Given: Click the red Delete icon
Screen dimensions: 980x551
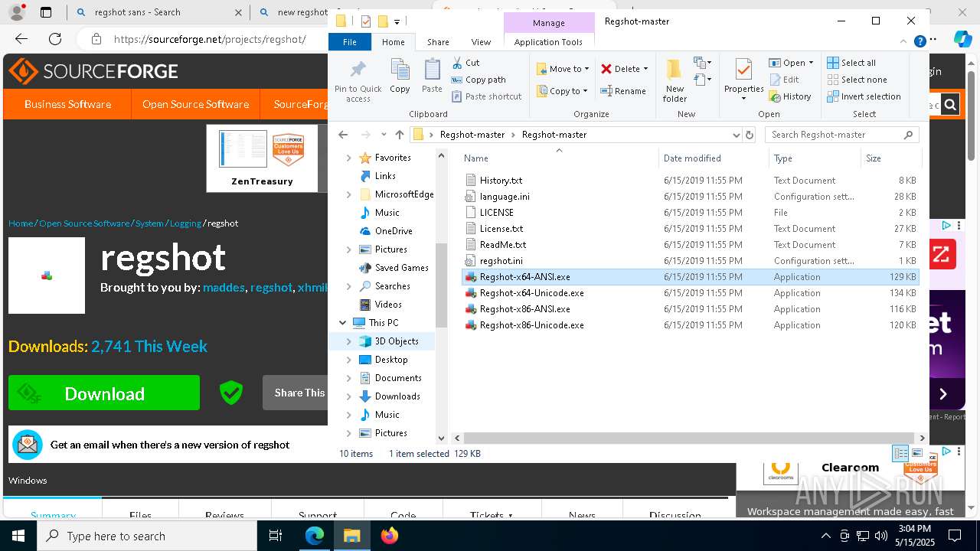Looking at the screenshot, I should pos(606,69).
